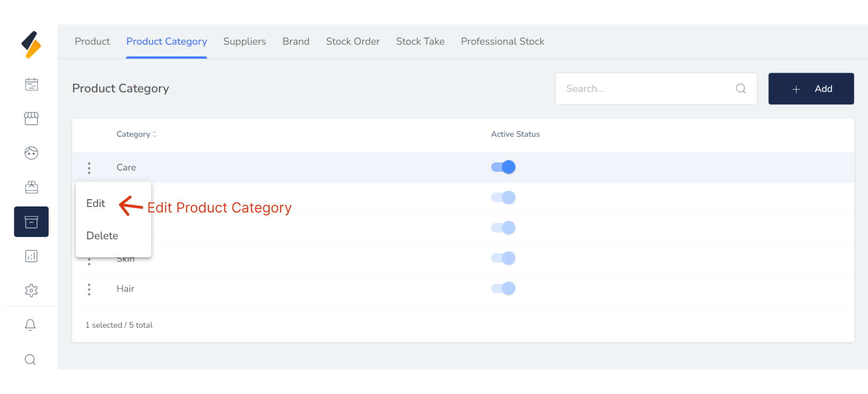
Task: Click the Add button
Action: (811, 88)
